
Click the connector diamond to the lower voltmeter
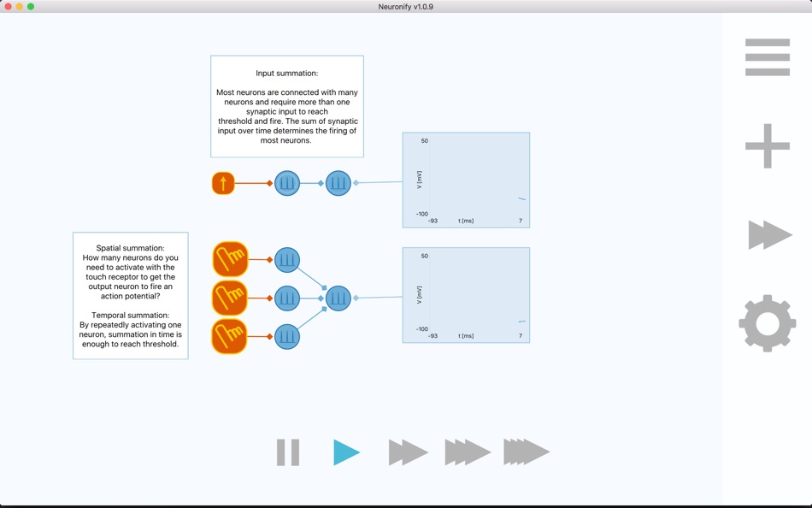[356, 298]
